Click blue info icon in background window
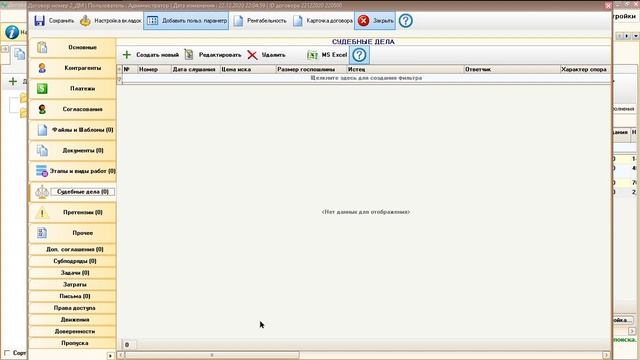 [x=12, y=32]
